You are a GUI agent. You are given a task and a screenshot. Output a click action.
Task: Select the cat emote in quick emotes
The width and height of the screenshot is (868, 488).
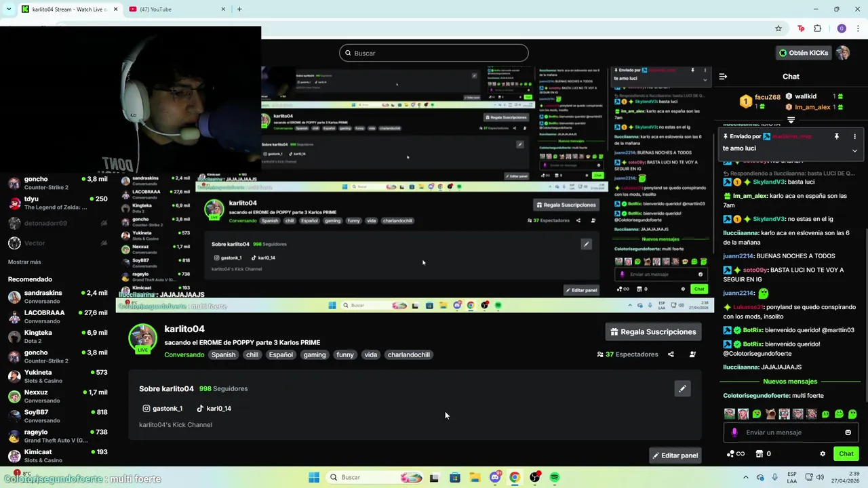click(770, 414)
